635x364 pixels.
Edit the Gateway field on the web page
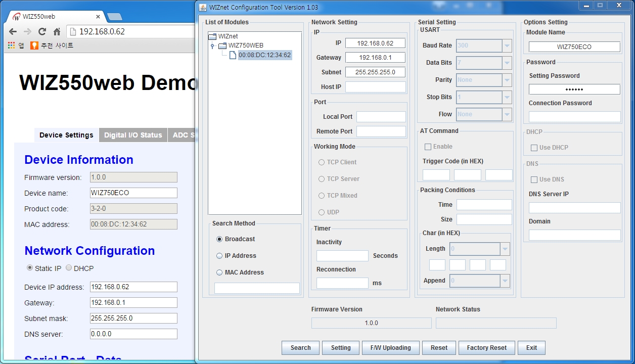click(133, 302)
